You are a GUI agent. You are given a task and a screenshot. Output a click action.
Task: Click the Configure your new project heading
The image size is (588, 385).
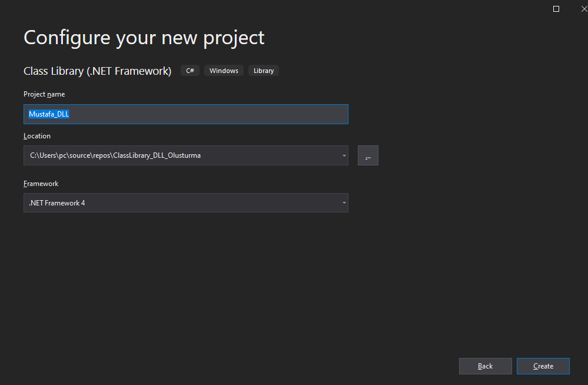[x=144, y=38]
